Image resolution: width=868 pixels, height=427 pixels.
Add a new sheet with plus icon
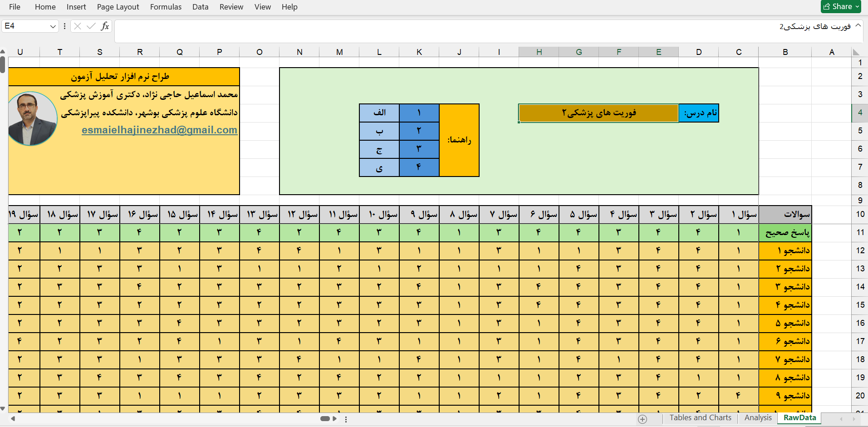(x=642, y=419)
